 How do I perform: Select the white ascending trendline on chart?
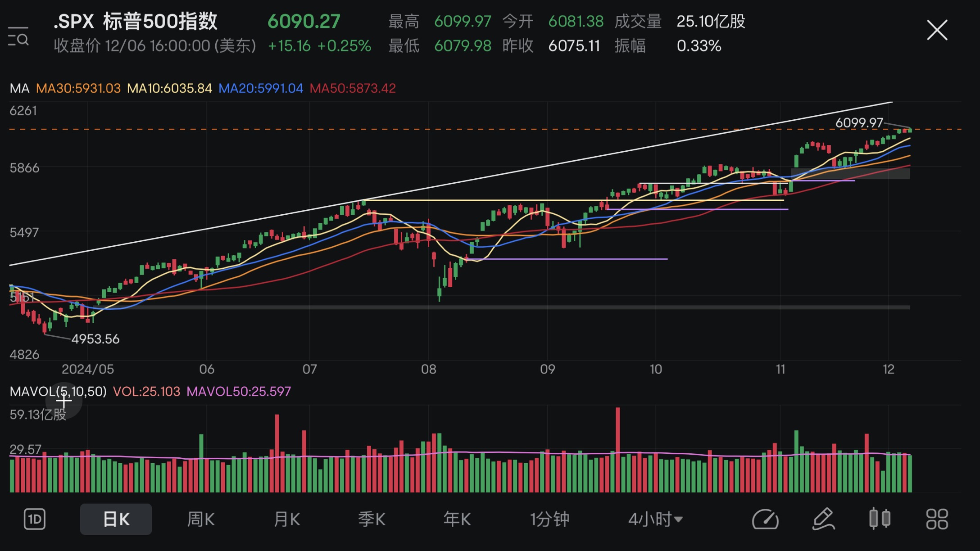(450, 184)
